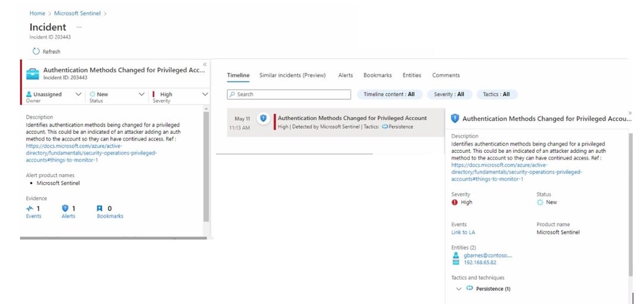Click the user entity icon beside gbarnes
Viewport: 644px width, 304px height.
[455, 255]
